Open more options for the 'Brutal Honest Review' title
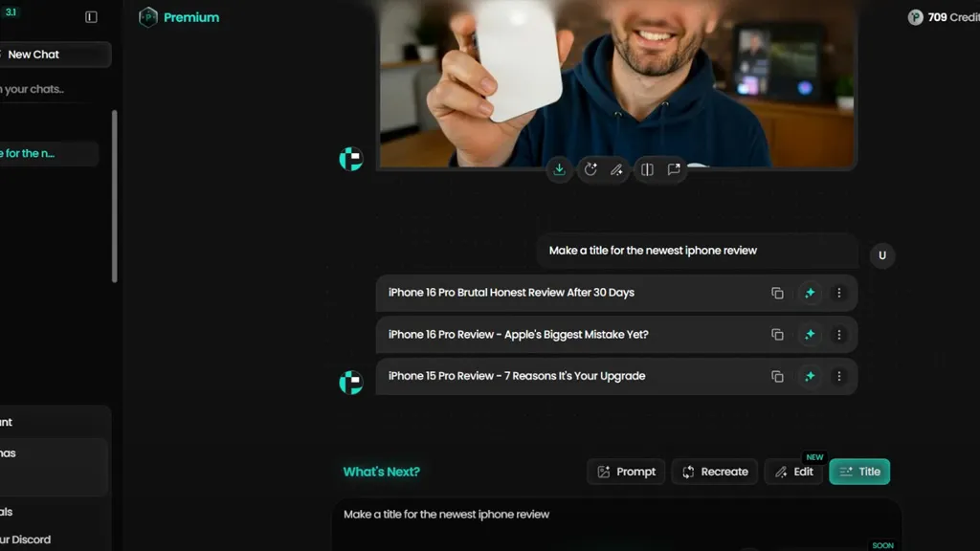 tap(838, 293)
